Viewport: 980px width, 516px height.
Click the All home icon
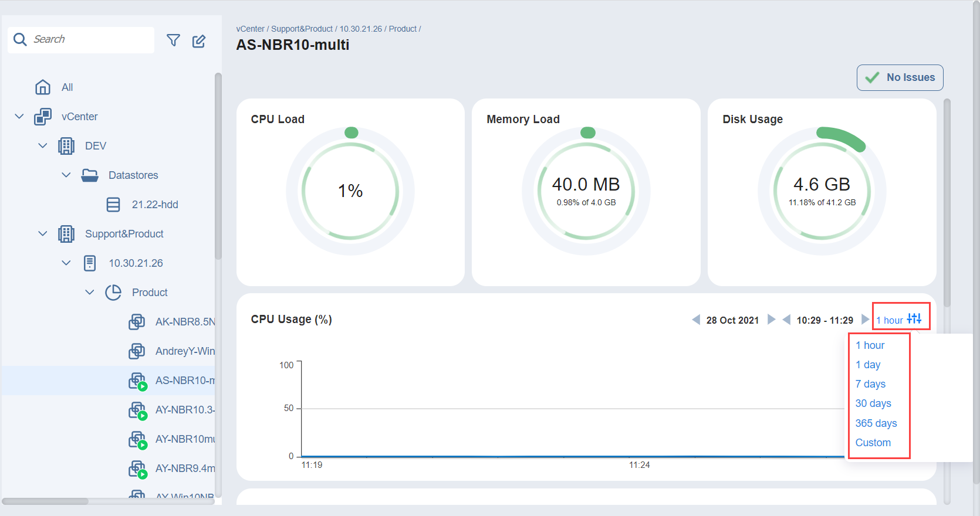pyautogui.click(x=43, y=87)
